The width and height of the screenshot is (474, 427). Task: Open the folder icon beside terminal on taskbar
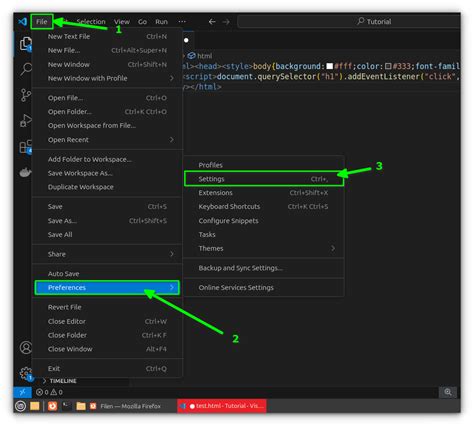pos(81,406)
